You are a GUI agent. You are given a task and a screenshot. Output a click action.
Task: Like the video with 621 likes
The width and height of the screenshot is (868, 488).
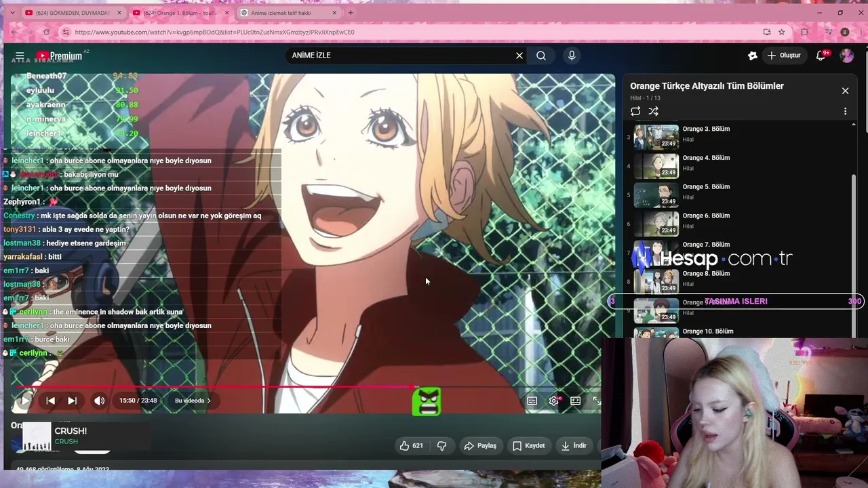[411, 445]
